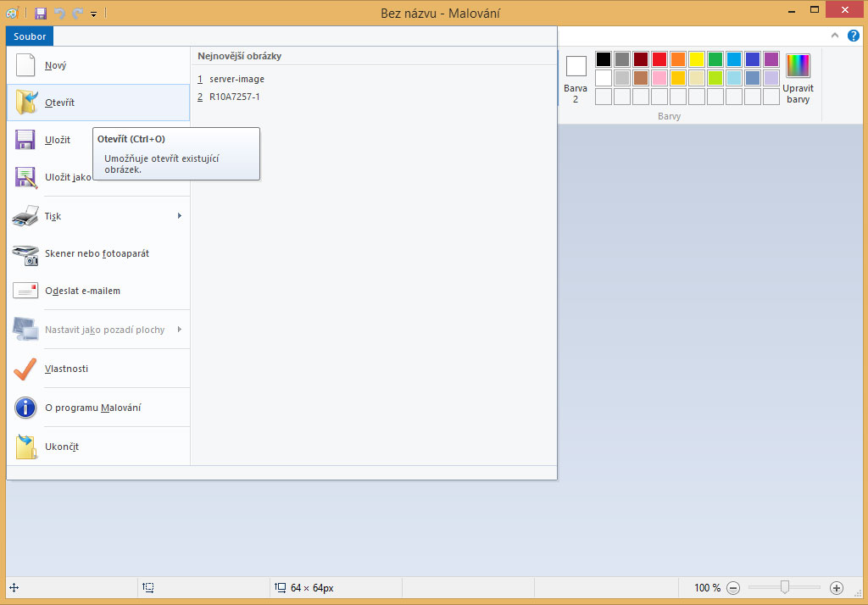Click the Vlastnosti checkmark icon
This screenshot has height=605, width=868.
click(x=25, y=369)
